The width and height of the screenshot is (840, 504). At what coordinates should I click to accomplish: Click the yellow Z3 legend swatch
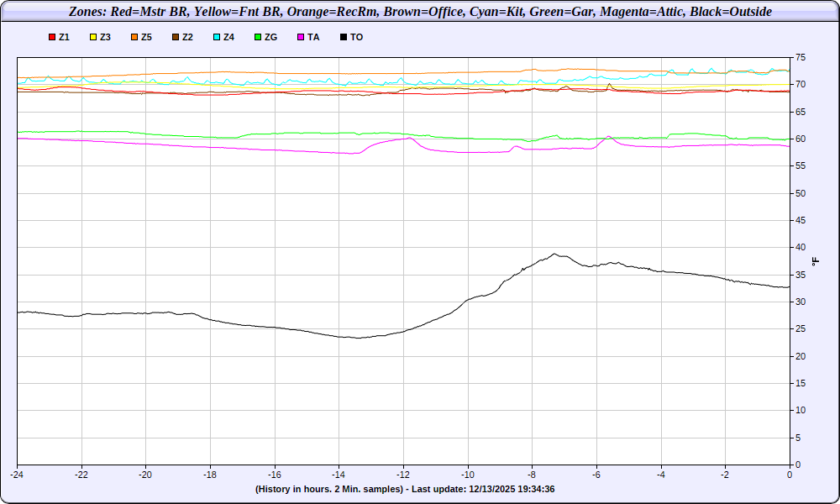(93, 38)
